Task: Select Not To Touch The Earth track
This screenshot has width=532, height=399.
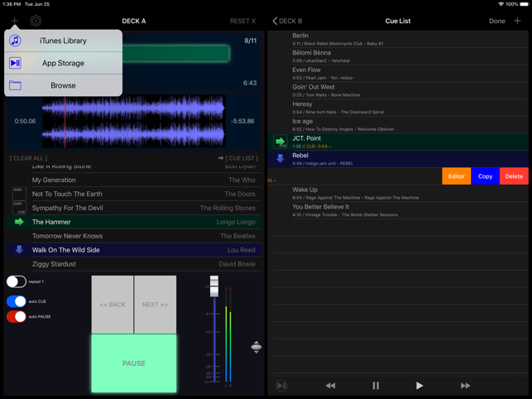Action: coord(134,194)
